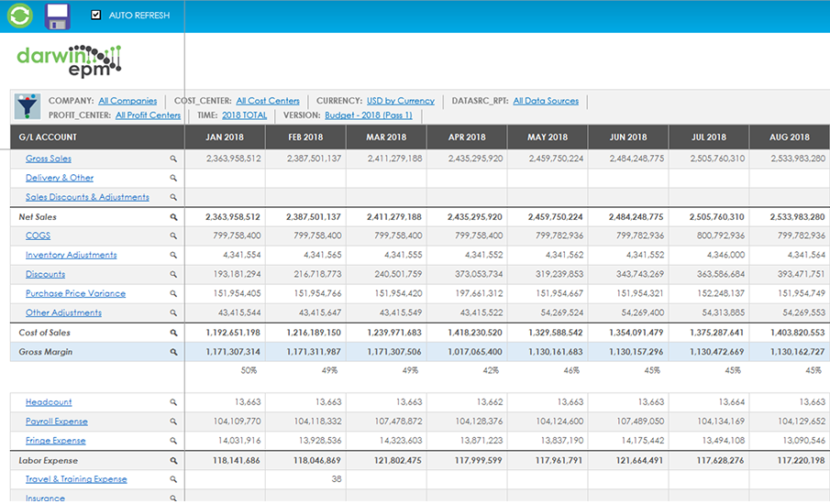This screenshot has width=830, height=504.
Task: Click the darwin epm logo
Action: click(x=70, y=60)
